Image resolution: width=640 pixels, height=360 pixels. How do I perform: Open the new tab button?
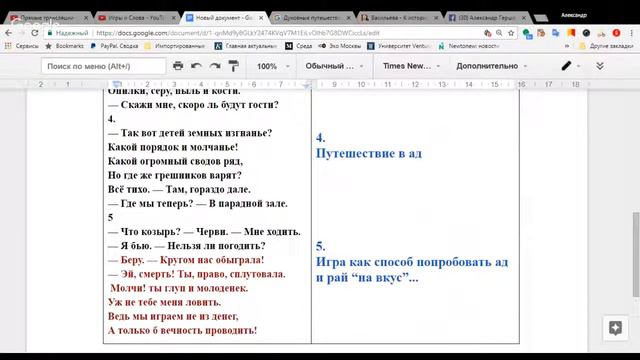point(541,18)
